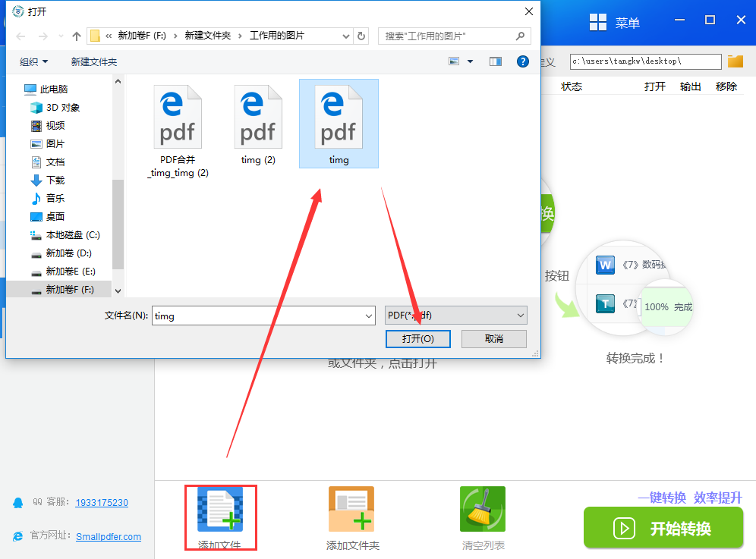Click the yellow output folder icon

click(x=735, y=61)
